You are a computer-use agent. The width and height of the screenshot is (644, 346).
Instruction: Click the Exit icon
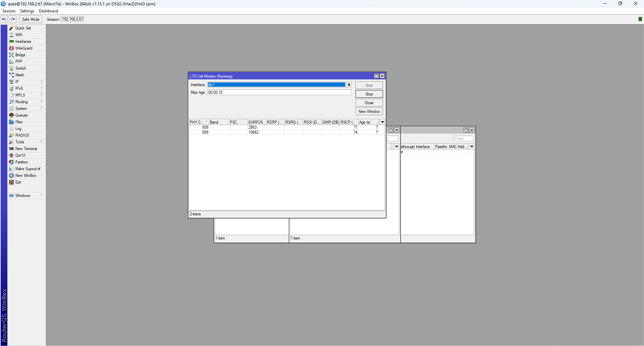point(11,182)
